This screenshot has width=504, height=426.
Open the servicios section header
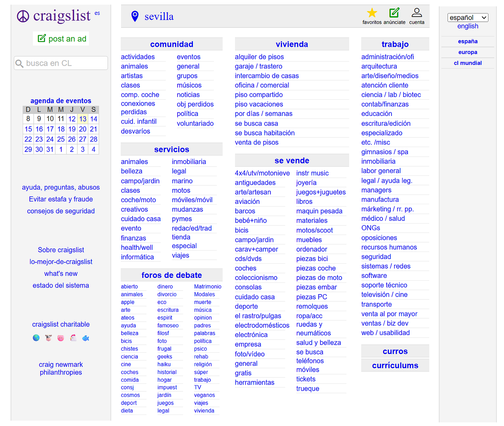(x=172, y=149)
